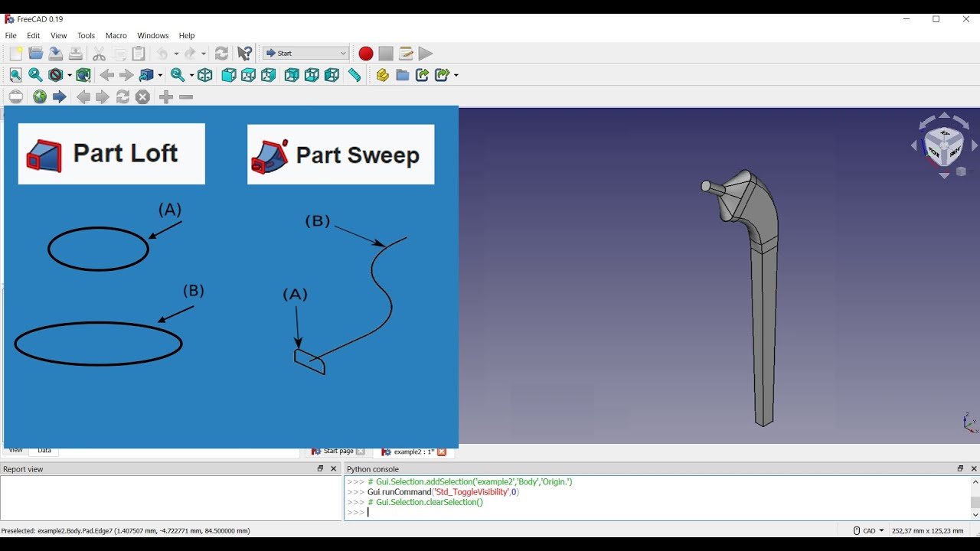
Task: Set right view
Action: click(x=268, y=75)
